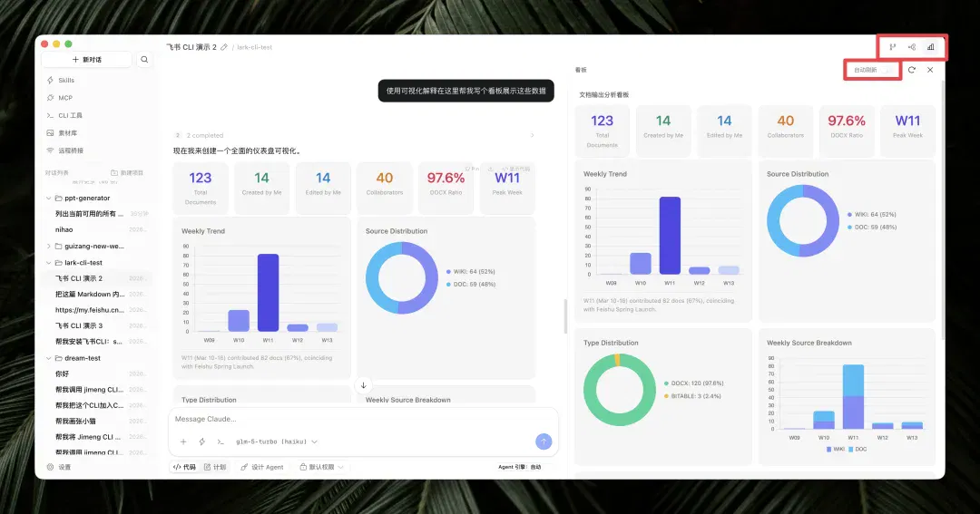Refresh the 看板 dashboard panel

pos(911,70)
